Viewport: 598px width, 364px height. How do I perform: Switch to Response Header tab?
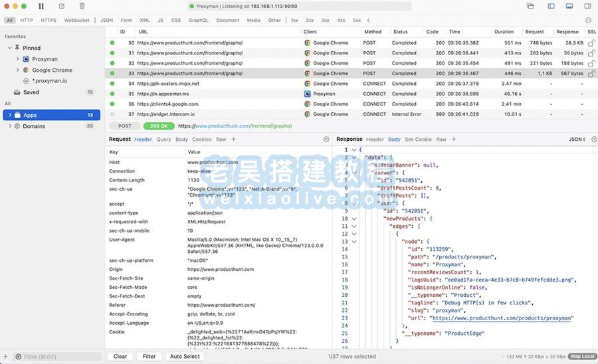[x=375, y=139]
